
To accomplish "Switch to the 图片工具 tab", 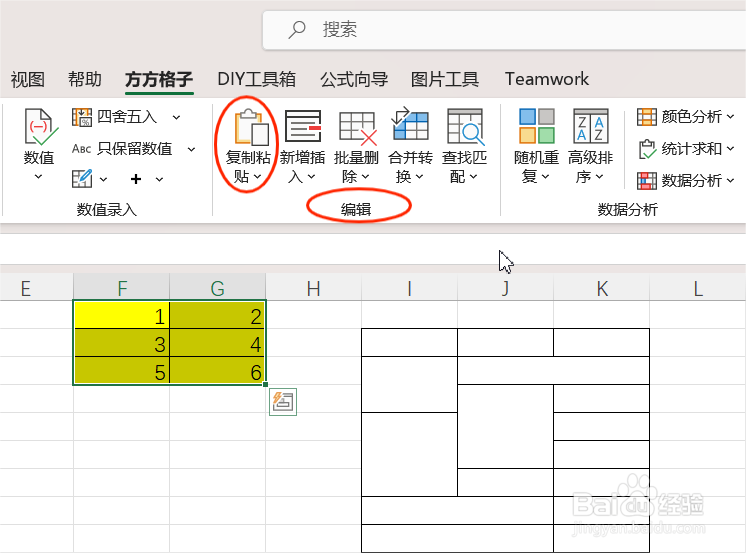I will (445, 79).
